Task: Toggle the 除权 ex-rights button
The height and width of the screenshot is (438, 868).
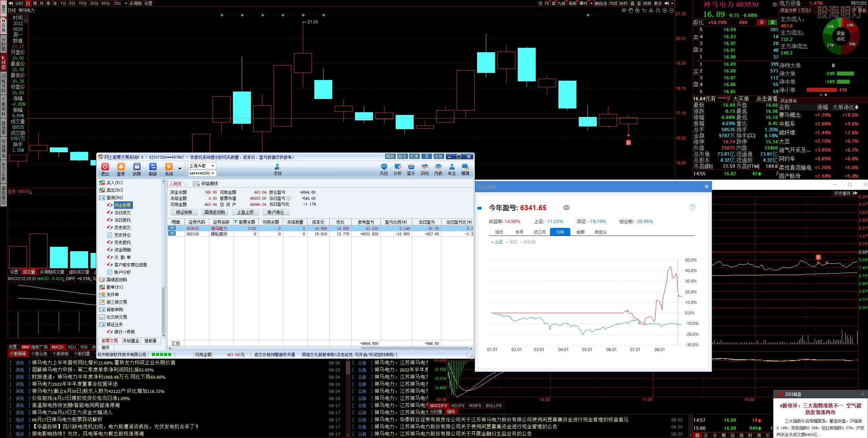Action: click(624, 3)
